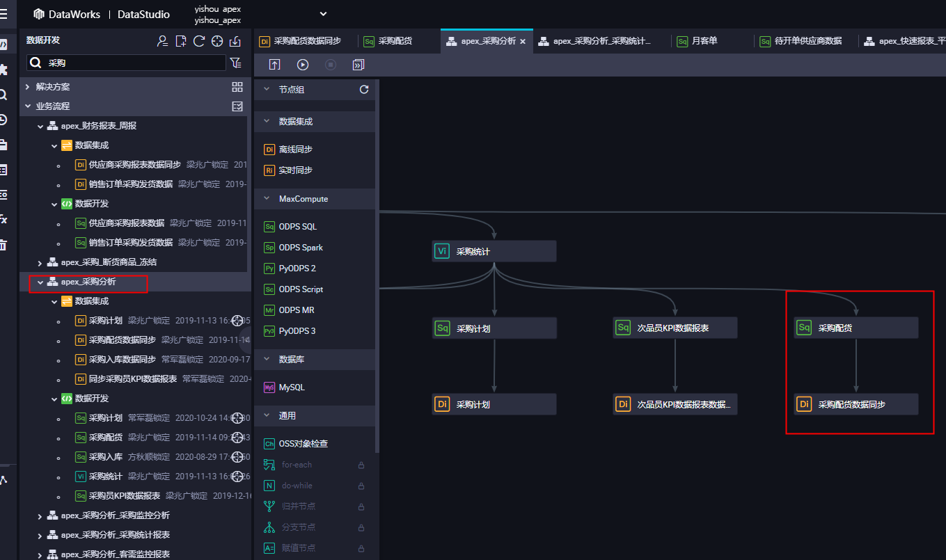Viewport: 946px width, 560px height.
Task: Click the user filter icon in 数据开发 header
Action: (163, 41)
